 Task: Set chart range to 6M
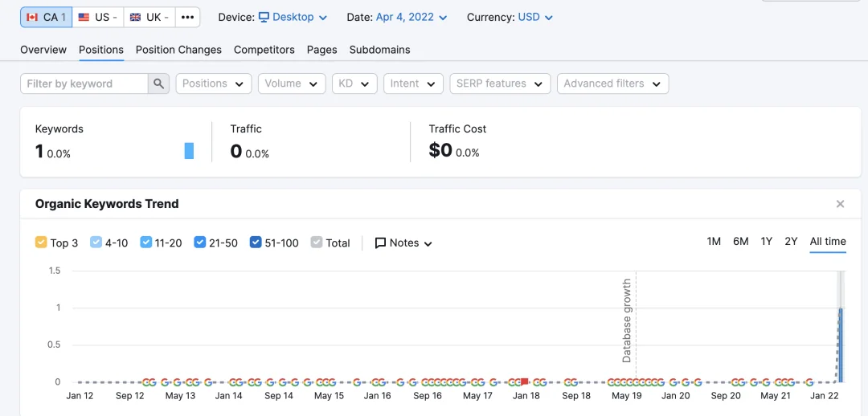coord(741,241)
